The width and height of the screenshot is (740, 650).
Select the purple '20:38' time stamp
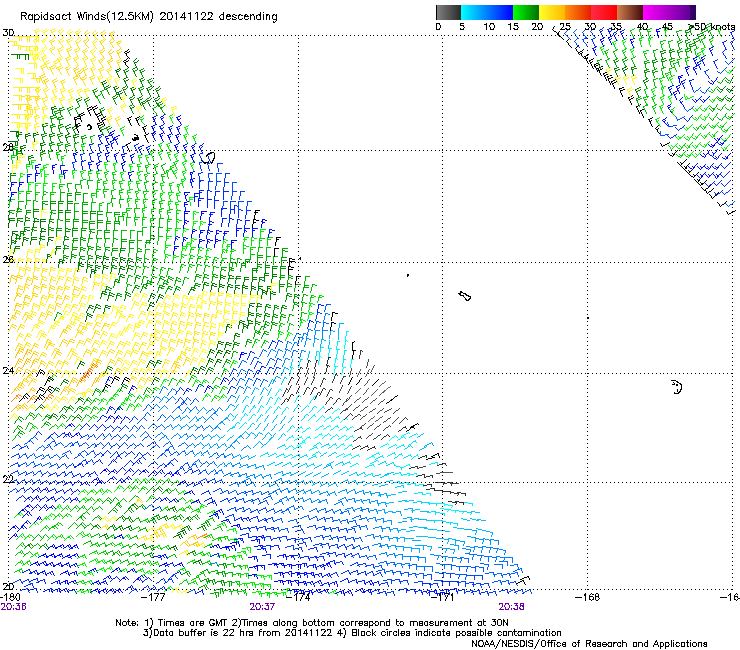[511, 607]
